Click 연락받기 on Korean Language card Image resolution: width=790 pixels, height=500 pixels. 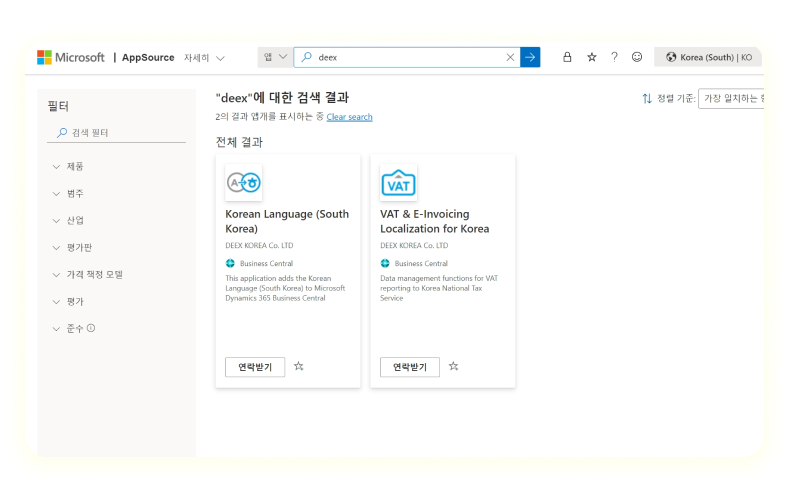point(255,367)
